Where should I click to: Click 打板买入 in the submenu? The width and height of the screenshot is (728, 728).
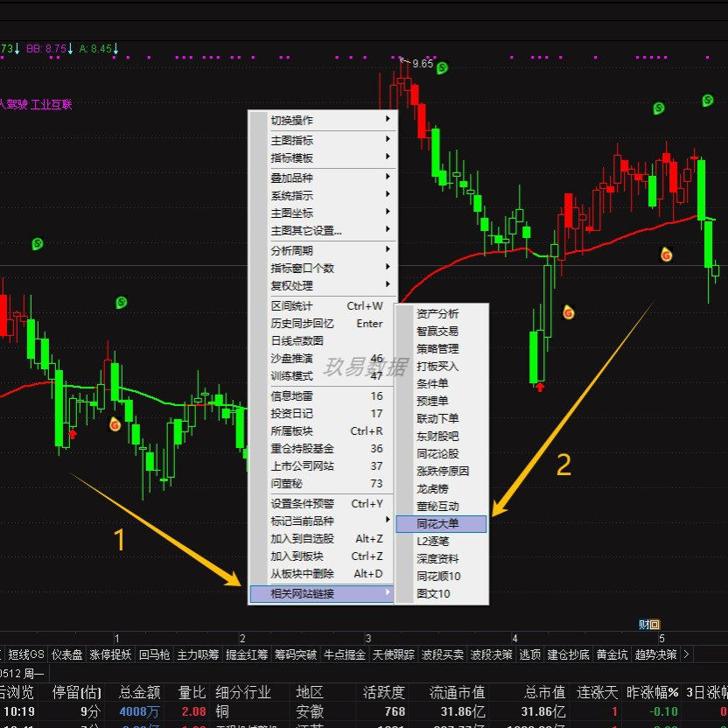[x=441, y=367]
